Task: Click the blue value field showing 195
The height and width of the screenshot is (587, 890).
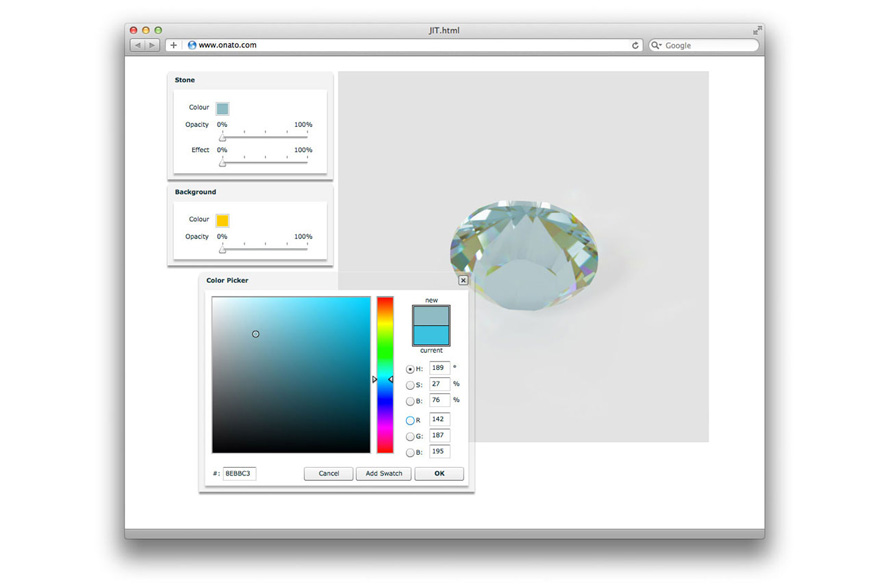Action: pos(439,451)
